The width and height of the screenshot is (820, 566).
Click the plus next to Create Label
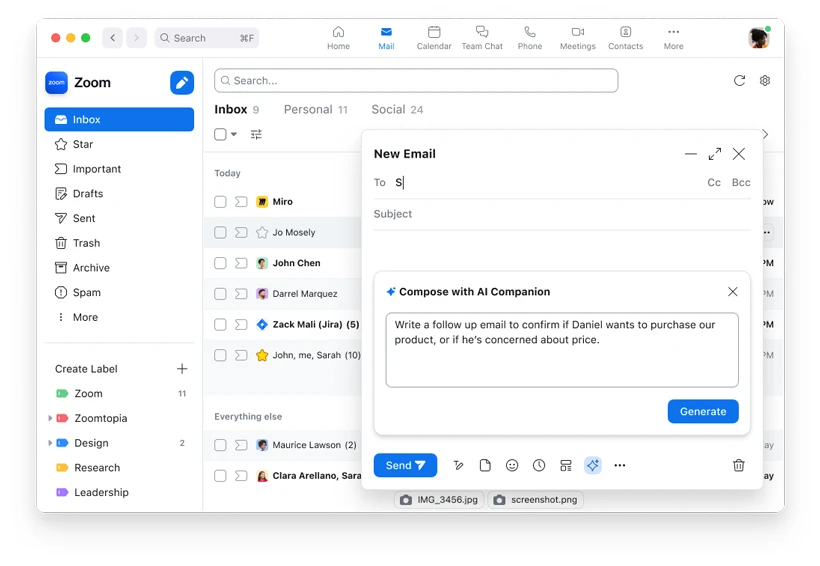(182, 369)
